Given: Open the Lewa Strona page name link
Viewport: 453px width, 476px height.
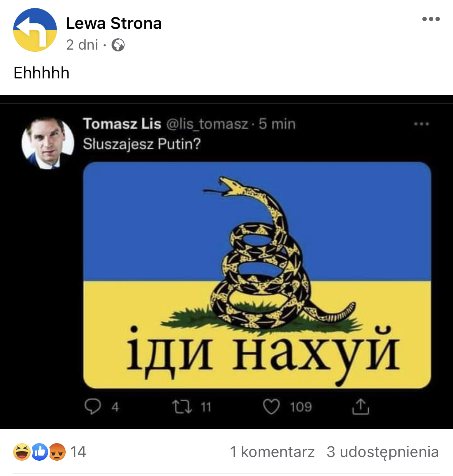Looking at the screenshot, I should (x=114, y=23).
